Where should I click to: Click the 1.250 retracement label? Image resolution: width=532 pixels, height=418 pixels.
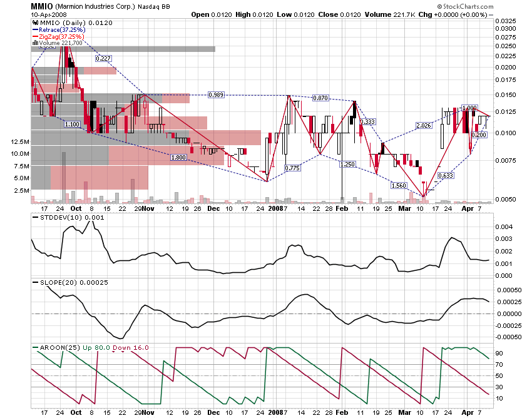tap(348, 164)
